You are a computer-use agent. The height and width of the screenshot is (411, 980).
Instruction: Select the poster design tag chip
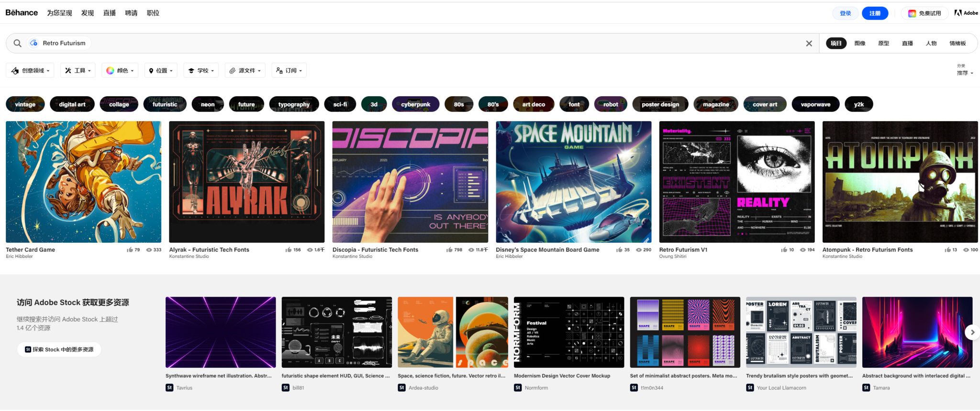click(x=660, y=104)
